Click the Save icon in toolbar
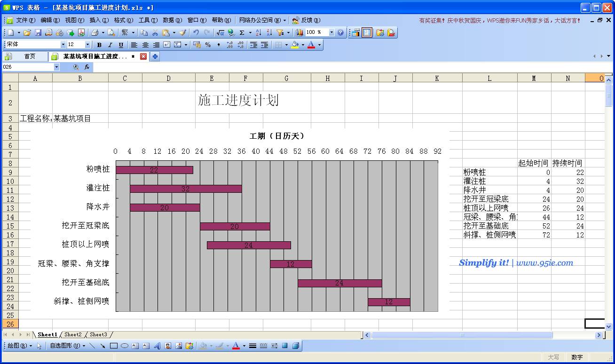Screen dimensions: 615x364 (38, 32)
